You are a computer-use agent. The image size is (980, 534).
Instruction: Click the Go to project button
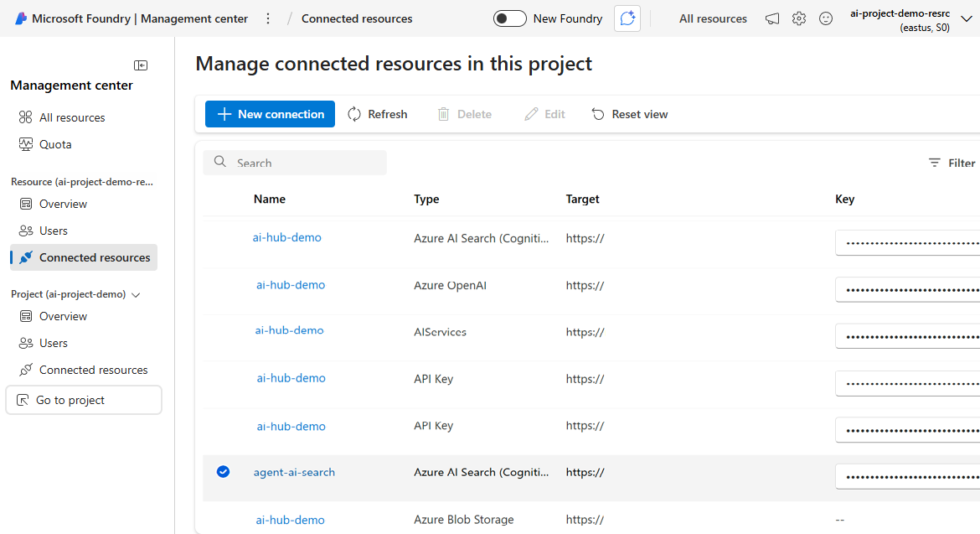click(x=84, y=400)
